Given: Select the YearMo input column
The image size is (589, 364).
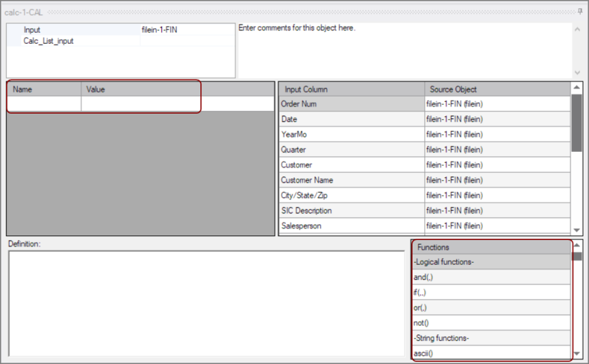Looking at the screenshot, I should pyautogui.click(x=352, y=135).
